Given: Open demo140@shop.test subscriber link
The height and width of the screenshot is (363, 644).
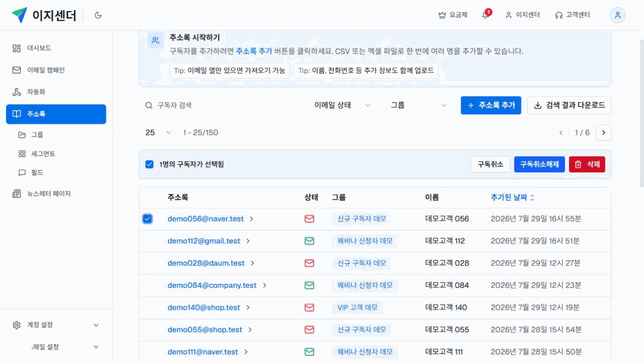Looking at the screenshot, I should coord(204,307).
